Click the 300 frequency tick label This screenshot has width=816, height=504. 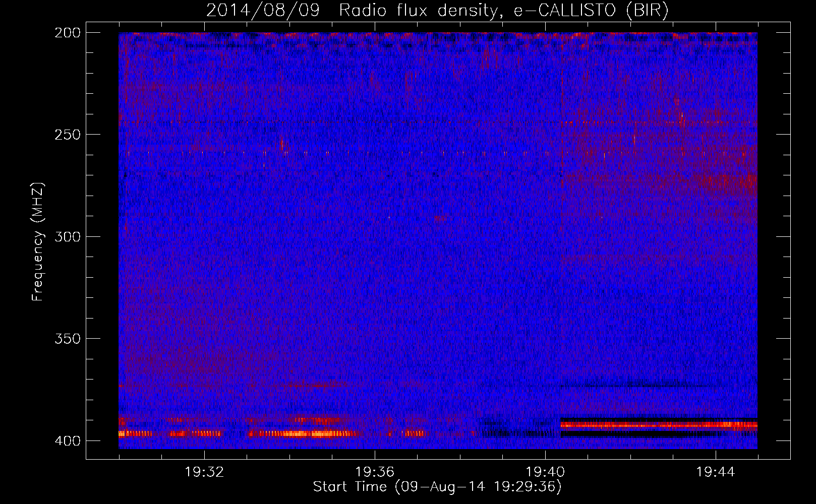pyautogui.click(x=68, y=236)
